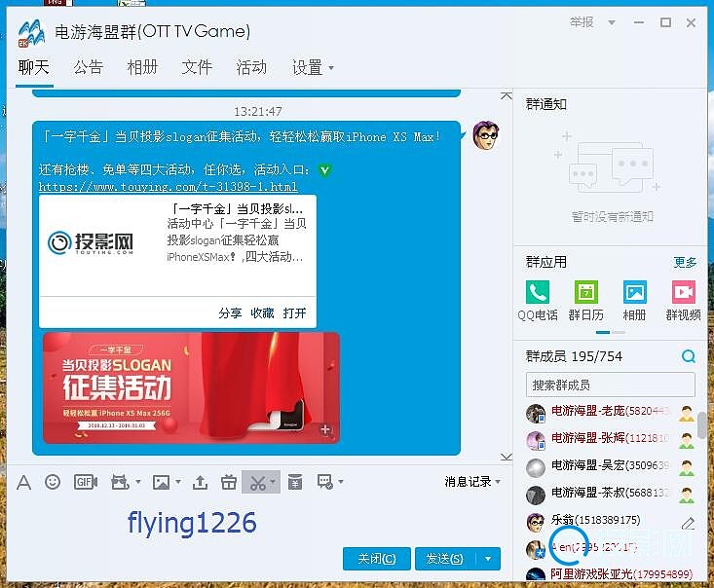The width and height of the screenshot is (714, 588).
Task: Launch QQ电话 group app
Action: click(x=538, y=300)
